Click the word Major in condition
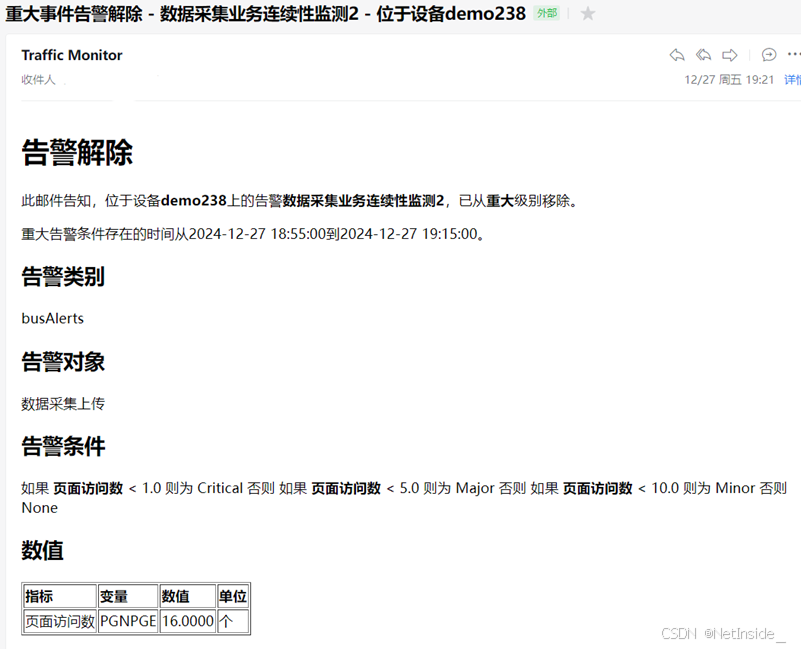Image resolution: width=801 pixels, height=649 pixels. pyautogui.click(x=475, y=488)
